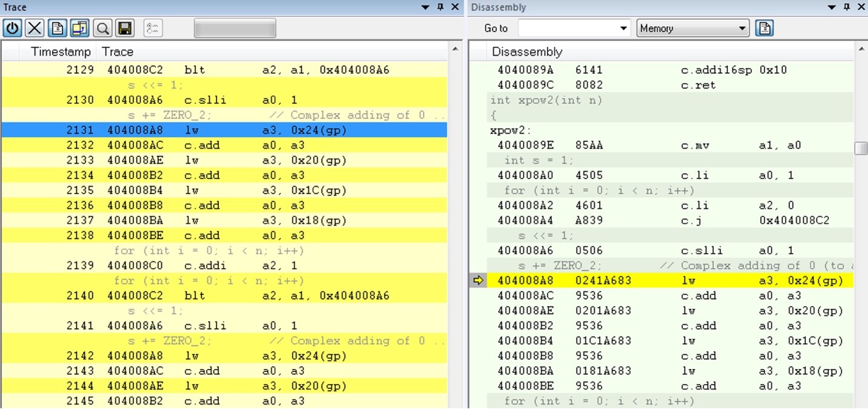Click the trace options icon beside the save icon
The height and width of the screenshot is (409, 868).
click(x=152, y=27)
